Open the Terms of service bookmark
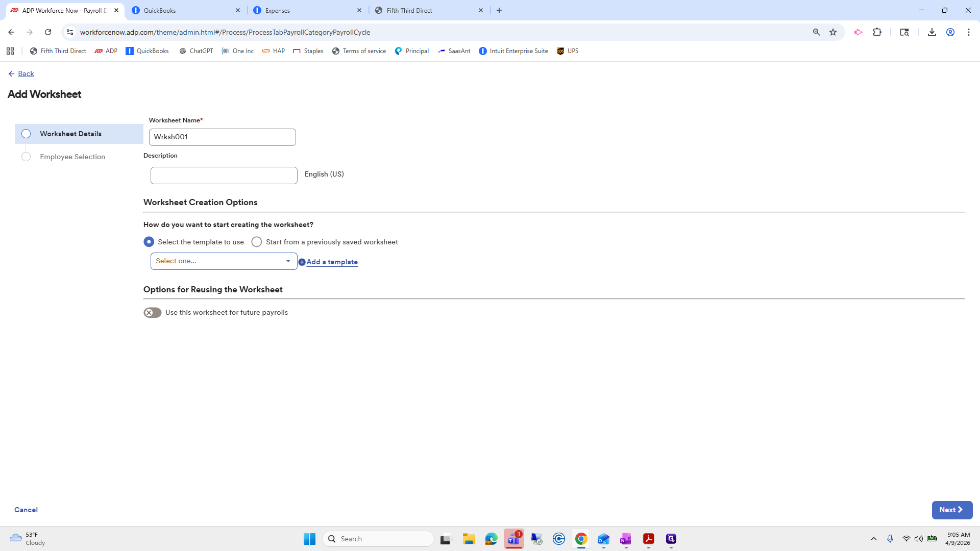Image resolution: width=980 pixels, height=551 pixels. coord(359,51)
